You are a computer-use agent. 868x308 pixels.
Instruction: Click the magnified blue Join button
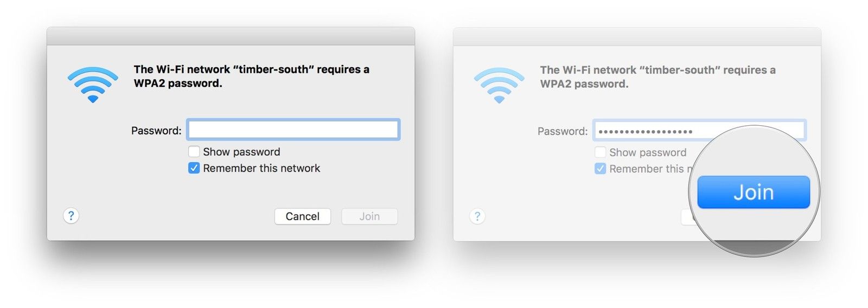click(x=753, y=192)
